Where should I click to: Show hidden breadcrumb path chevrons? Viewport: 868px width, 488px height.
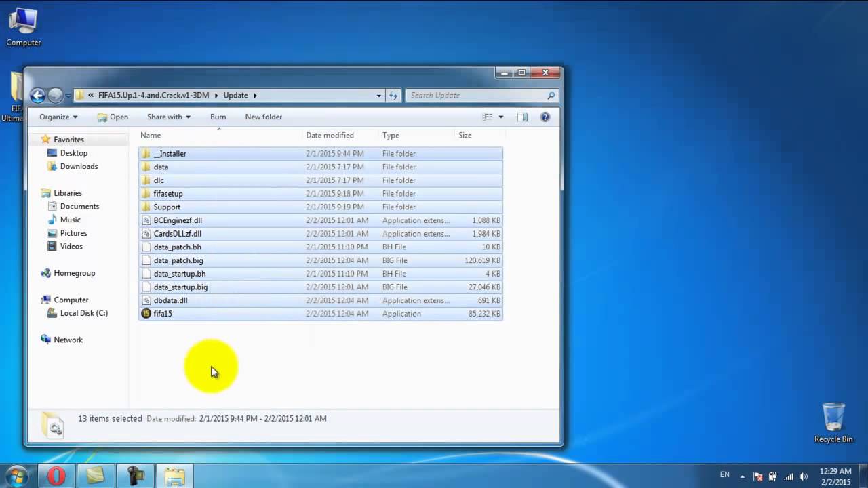91,96
